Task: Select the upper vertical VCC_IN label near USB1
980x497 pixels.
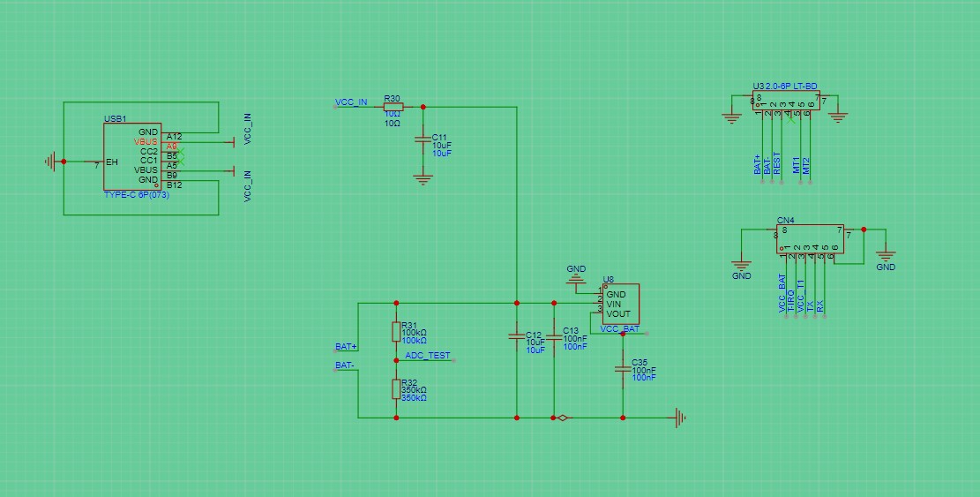Action: click(x=248, y=130)
